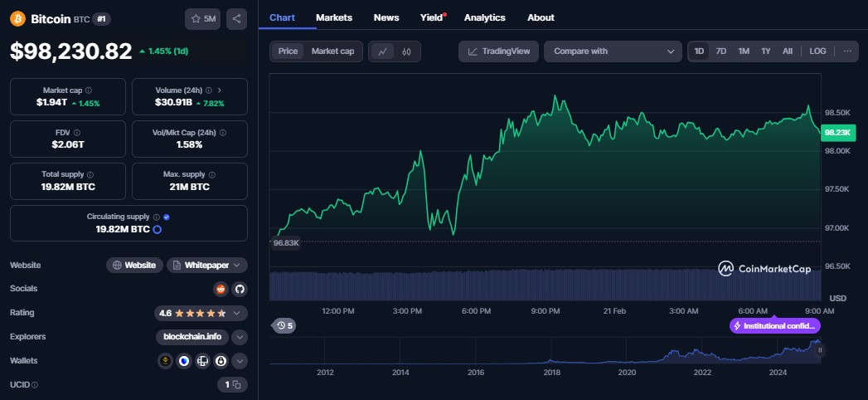The image size is (868, 400).
Task: Open the Yield tab
Action: (x=431, y=17)
